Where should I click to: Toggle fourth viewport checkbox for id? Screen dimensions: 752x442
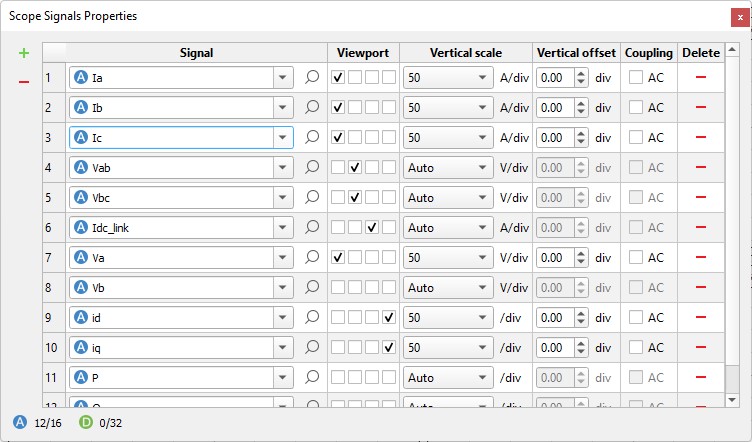pyautogui.click(x=389, y=317)
